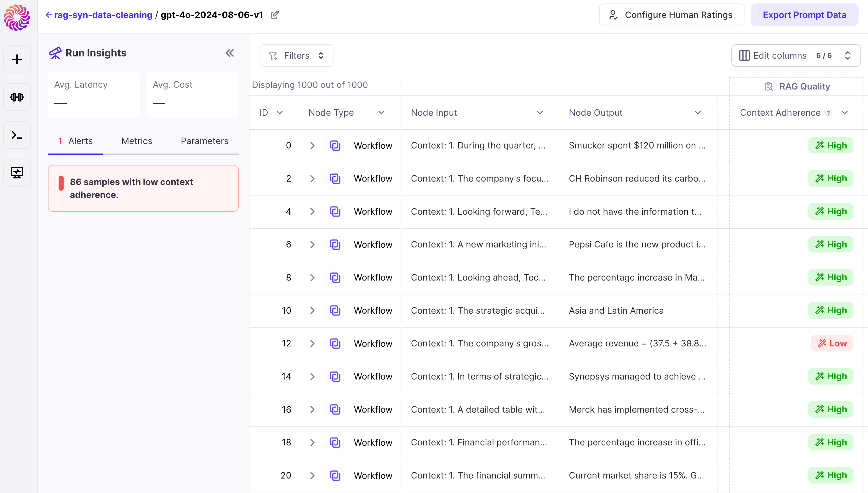
Task: Open the 86 samples low context adherence alert
Action: tap(143, 188)
